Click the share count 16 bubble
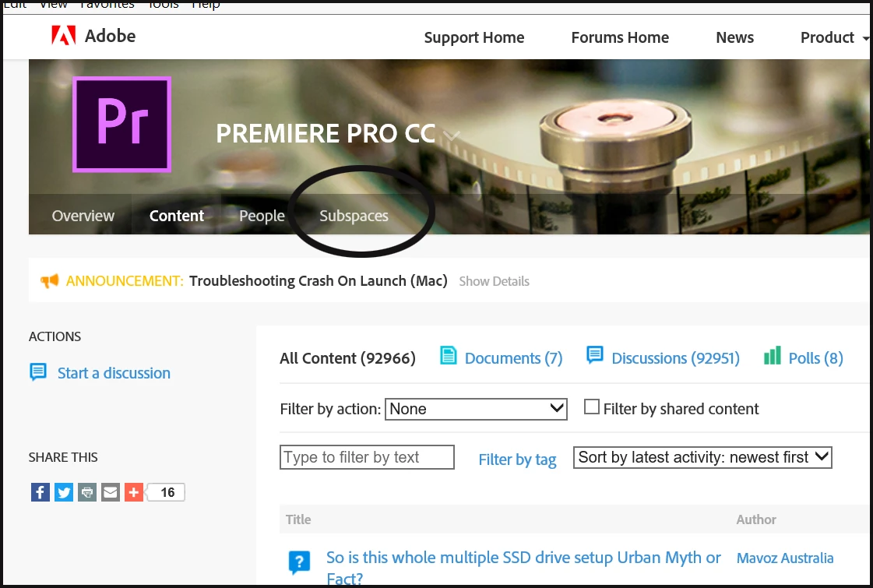Screen dimensions: 873x588 point(166,492)
